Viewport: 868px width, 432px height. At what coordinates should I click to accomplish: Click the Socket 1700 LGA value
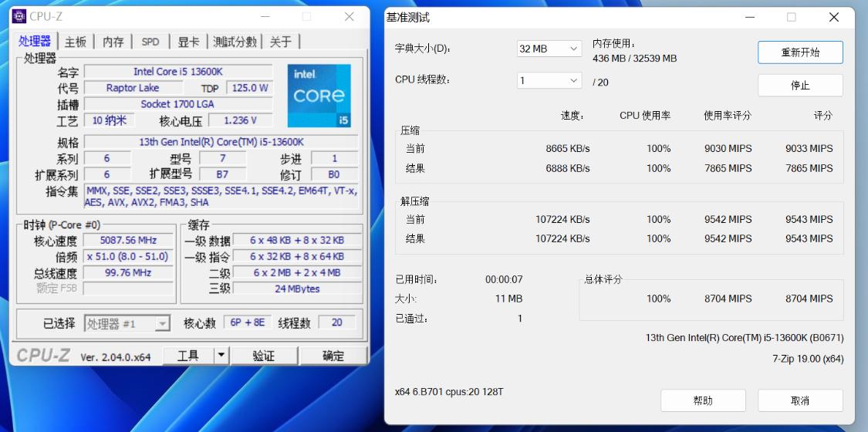pos(178,104)
